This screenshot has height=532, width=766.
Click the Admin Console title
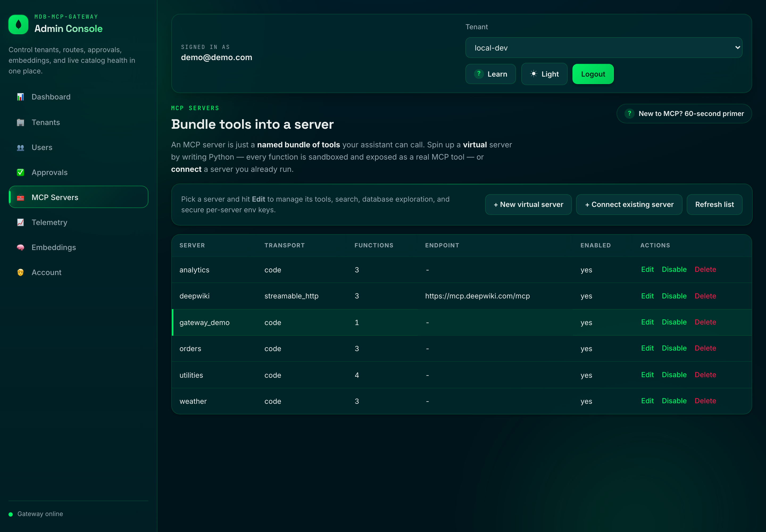coord(68,29)
